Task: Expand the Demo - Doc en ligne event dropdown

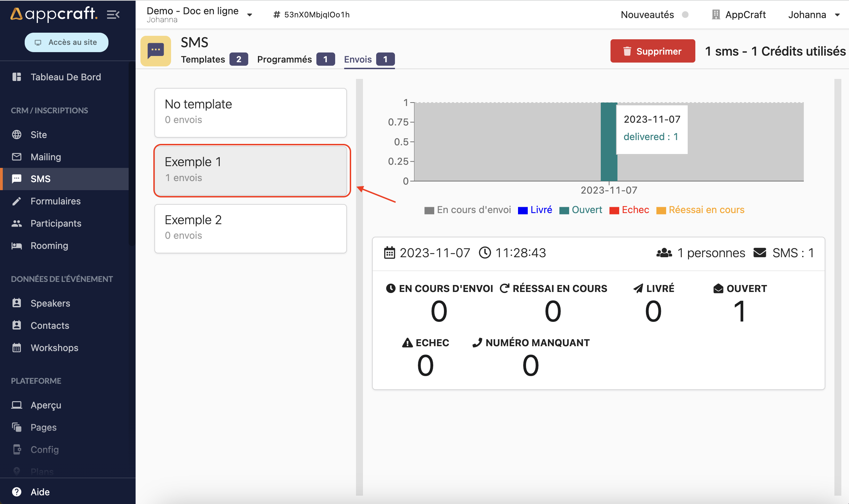Action: 250,15
